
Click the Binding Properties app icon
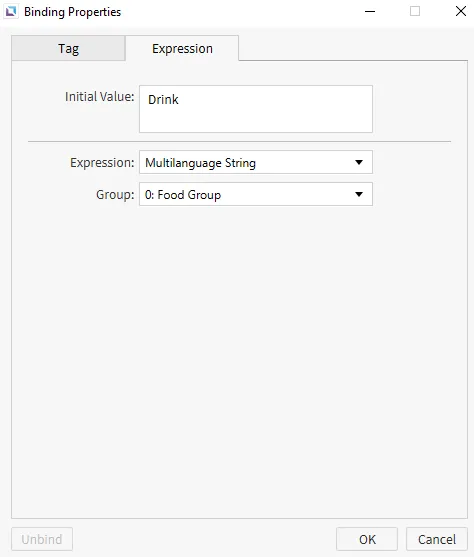point(11,12)
